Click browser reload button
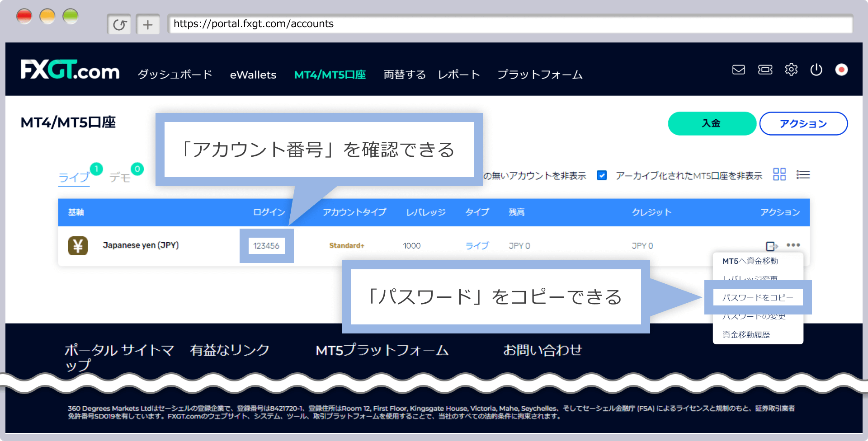868x441 pixels. point(119,24)
